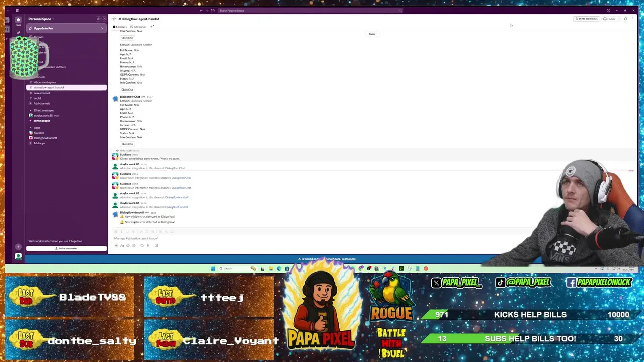
Task: Record a video clip in composer
Action: [x=142, y=245]
